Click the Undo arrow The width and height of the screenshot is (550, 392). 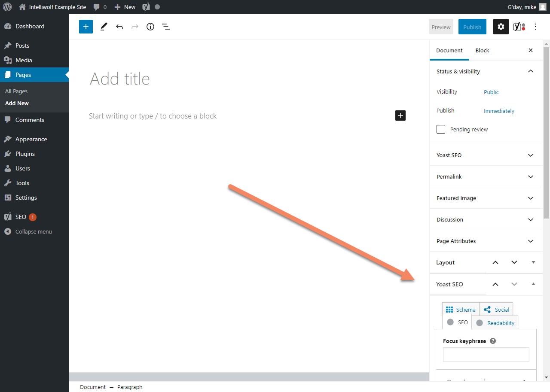click(119, 27)
